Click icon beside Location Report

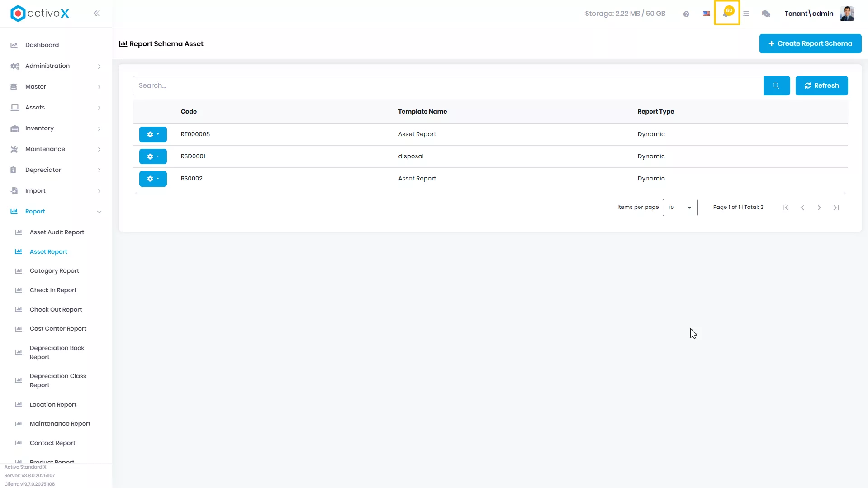pos(19,405)
